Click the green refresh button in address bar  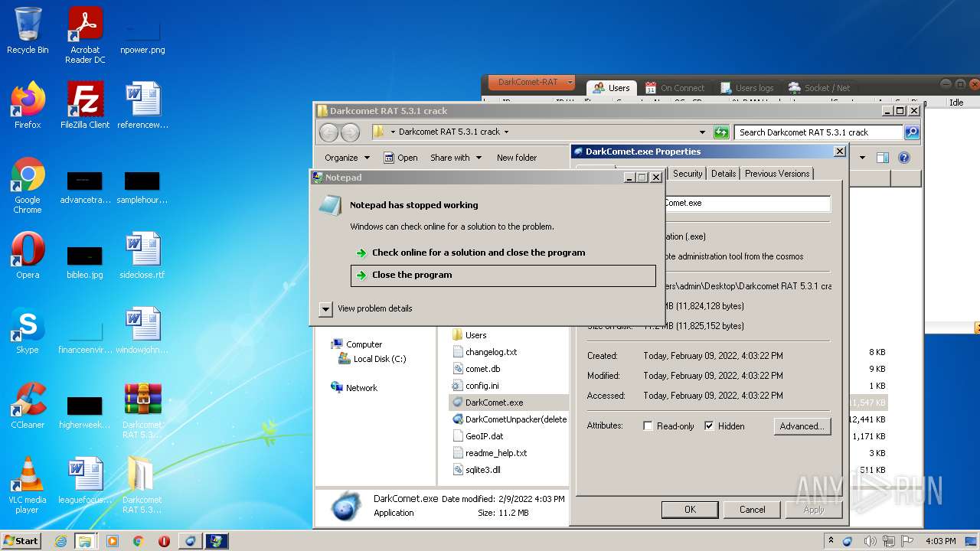pos(721,132)
